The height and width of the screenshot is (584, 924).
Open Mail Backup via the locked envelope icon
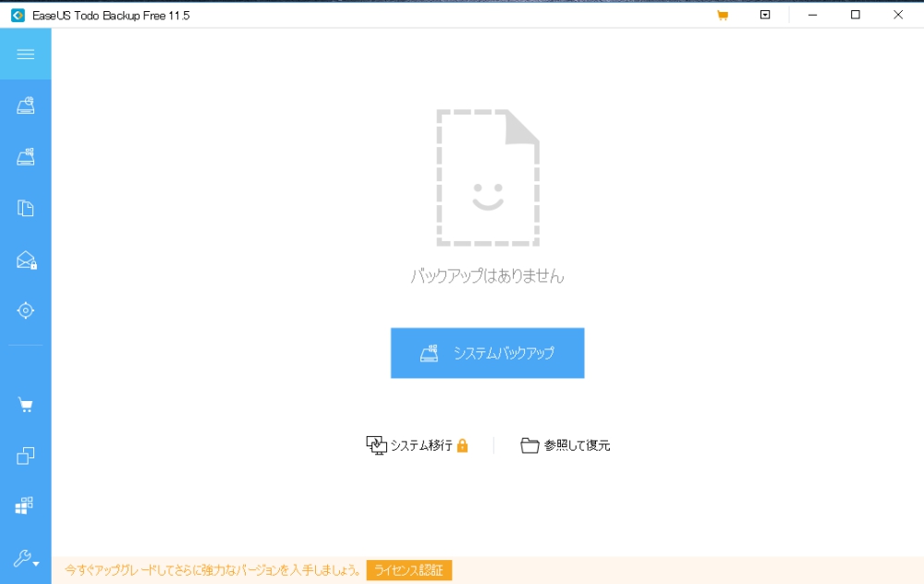tap(25, 260)
